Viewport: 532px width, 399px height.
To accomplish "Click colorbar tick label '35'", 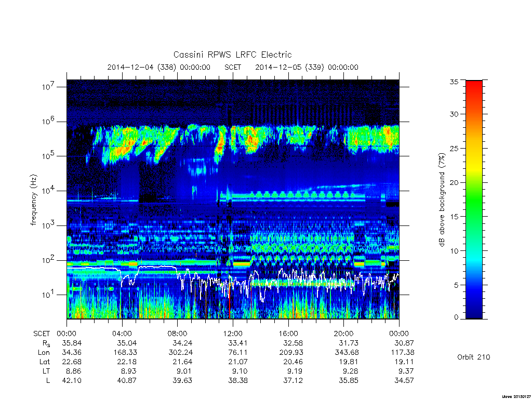I will click(x=454, y=82).
